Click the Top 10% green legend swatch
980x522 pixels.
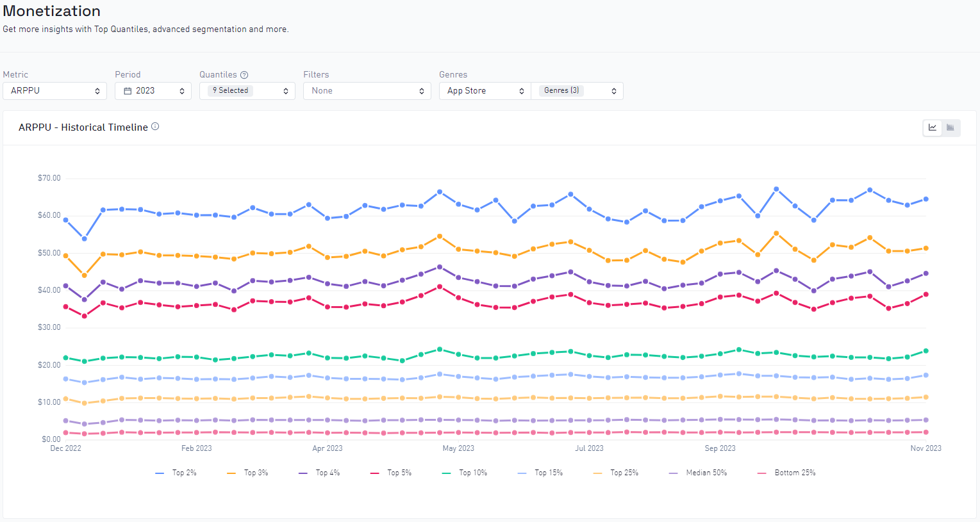click(447, 473)
